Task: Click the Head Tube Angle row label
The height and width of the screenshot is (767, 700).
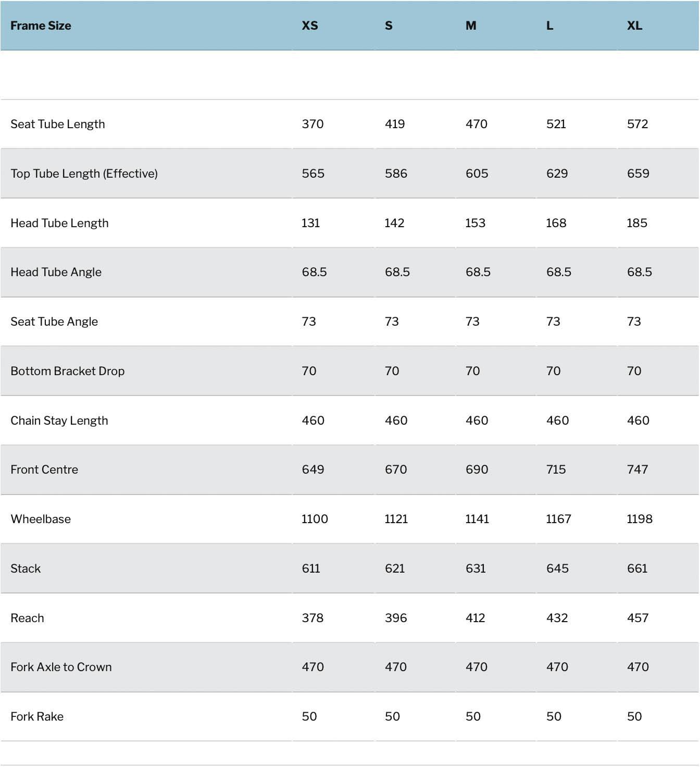Action: pyautogui.click(x=56, y=272)
